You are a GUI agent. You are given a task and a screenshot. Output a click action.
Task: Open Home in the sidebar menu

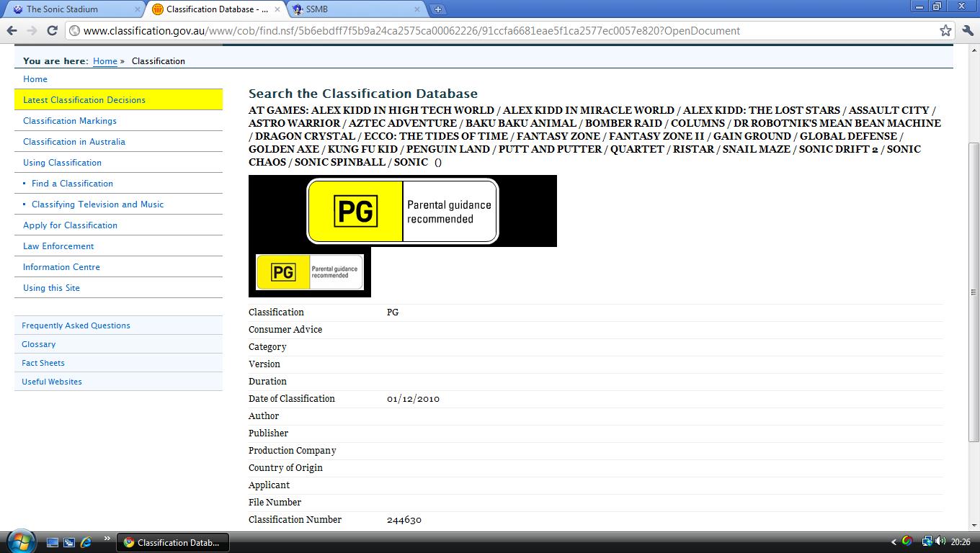[35, 79]
